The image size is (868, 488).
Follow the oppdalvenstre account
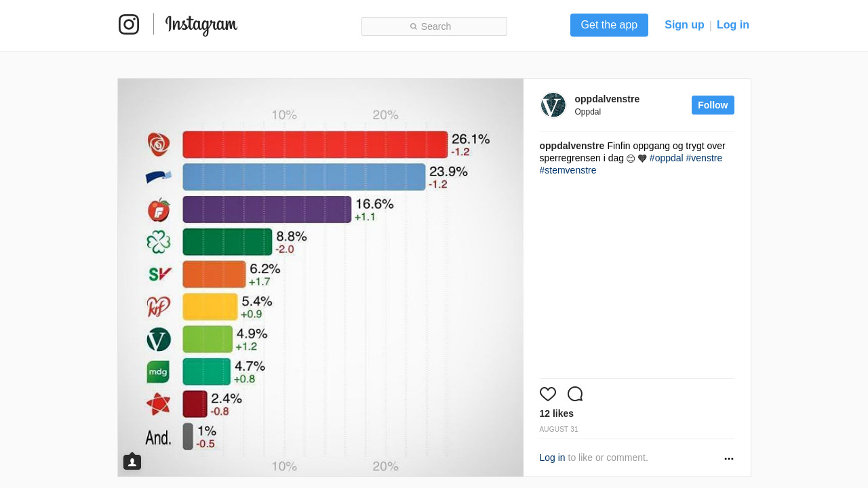point(713,105)
